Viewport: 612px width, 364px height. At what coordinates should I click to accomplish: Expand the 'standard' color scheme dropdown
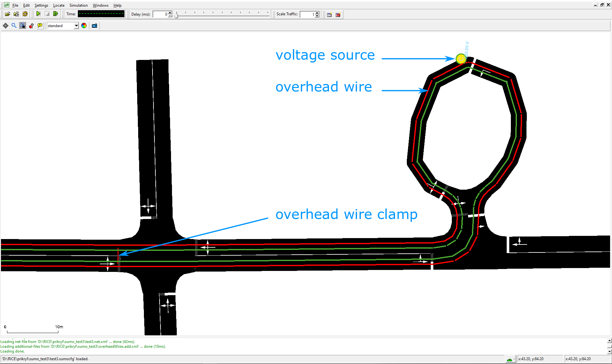[x=76, y=26]
